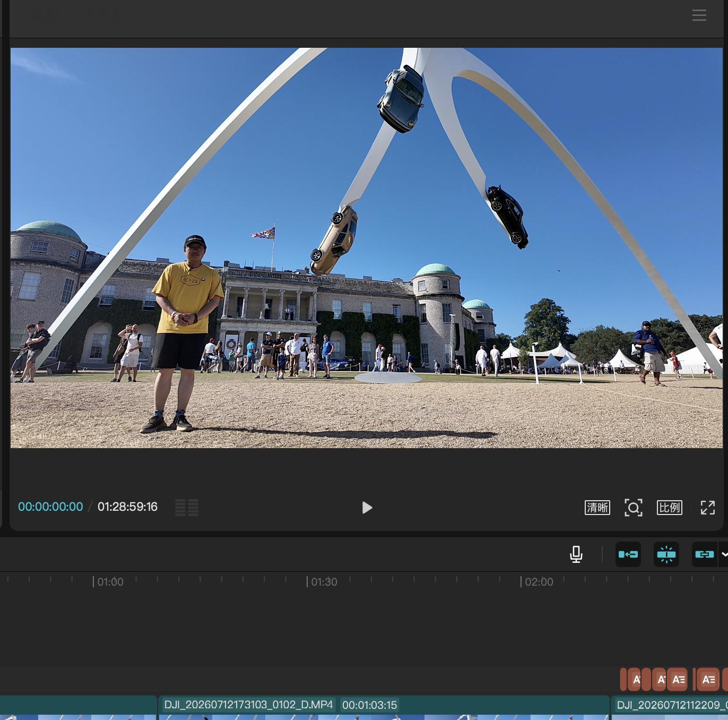Viewport: 728px width, 720px height.
Task: Toggle the clip linkage option
Action: pyautogui.click(x=704, y=554)
